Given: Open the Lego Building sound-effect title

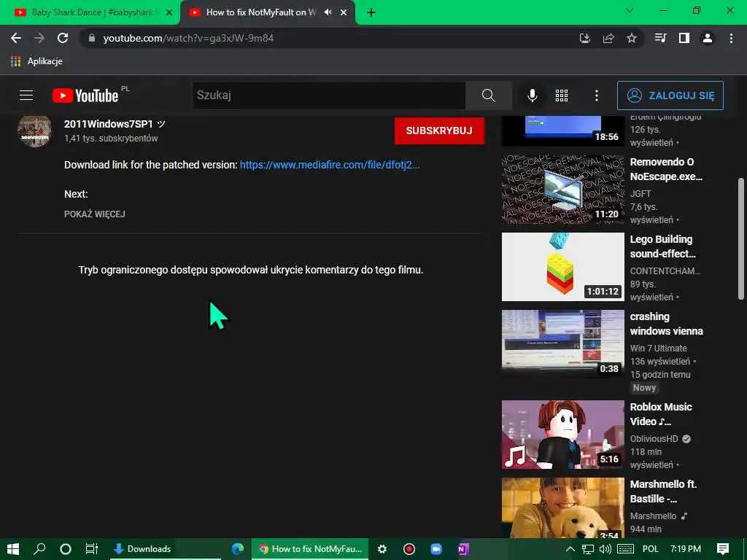Looking at the screenshot, I should tap(662, 246).
